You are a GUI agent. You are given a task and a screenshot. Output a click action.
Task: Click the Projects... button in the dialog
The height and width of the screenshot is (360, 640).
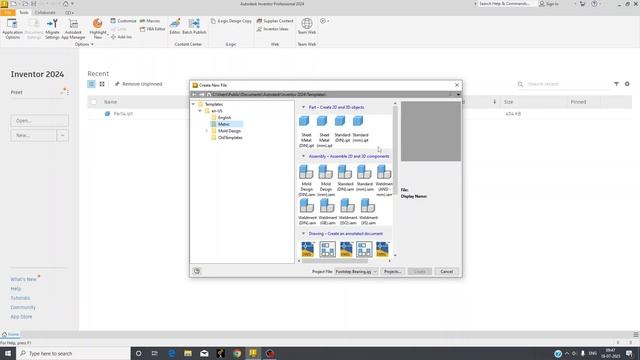(392, 271)
